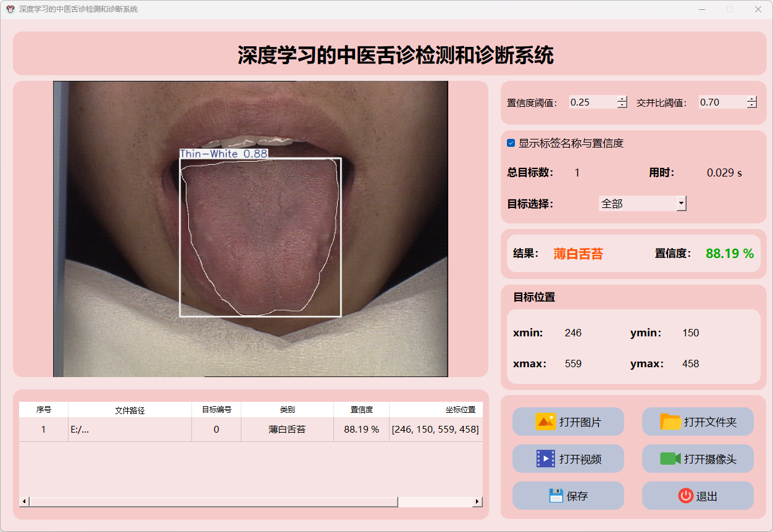
Task: Click the picture icon on 打开图片 button
Action: click(x=546, y=422)
